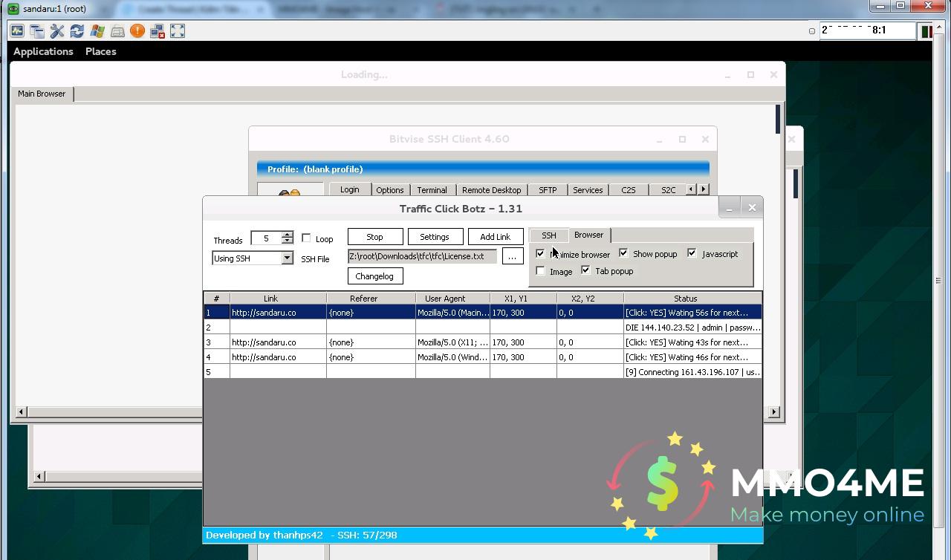This screenshot has width=951, height=560.
Task: Open the Changelog
Action: [375, 276]
